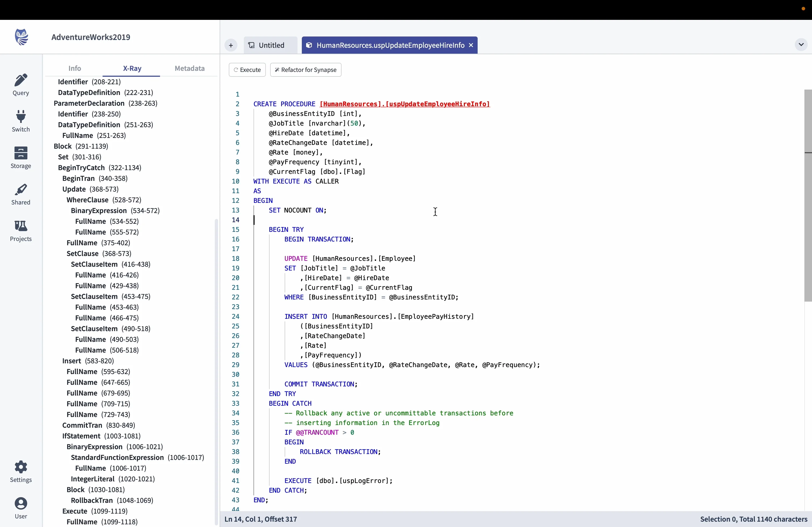Image resolution: width=812 pixels, height=527 pixels.
Task: Open a new tab with the plus button
Action: 231,45
